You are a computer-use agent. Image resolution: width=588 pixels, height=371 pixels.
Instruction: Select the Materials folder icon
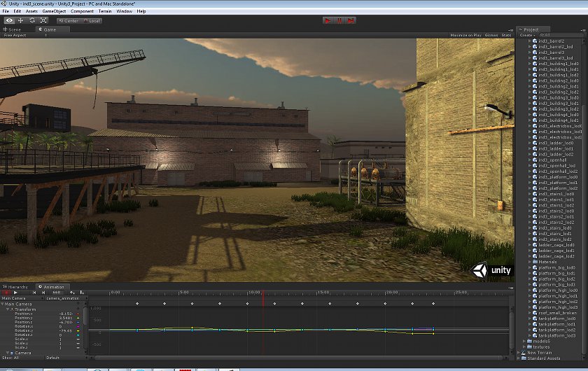coord(535,262)
